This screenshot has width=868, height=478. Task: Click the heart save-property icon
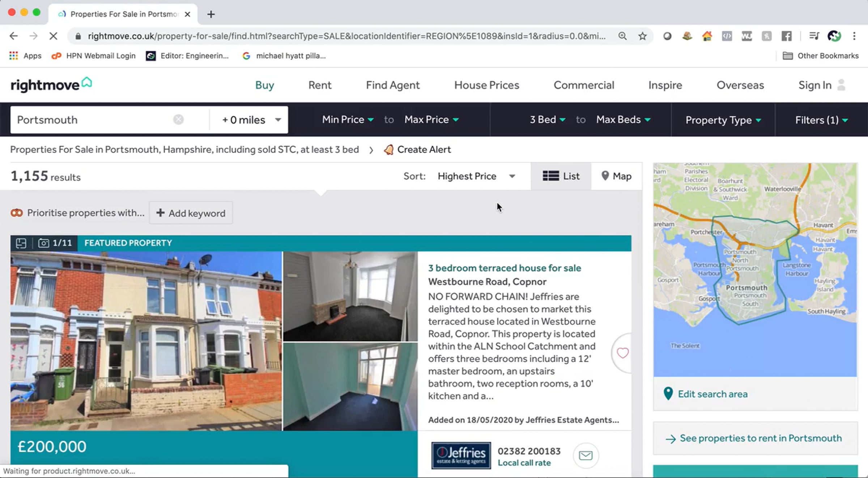622,353
